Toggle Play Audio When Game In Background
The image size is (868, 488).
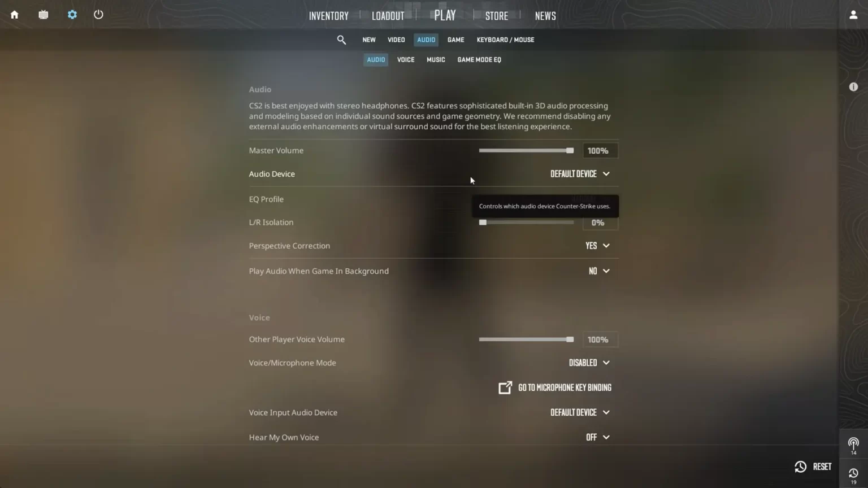599,271
